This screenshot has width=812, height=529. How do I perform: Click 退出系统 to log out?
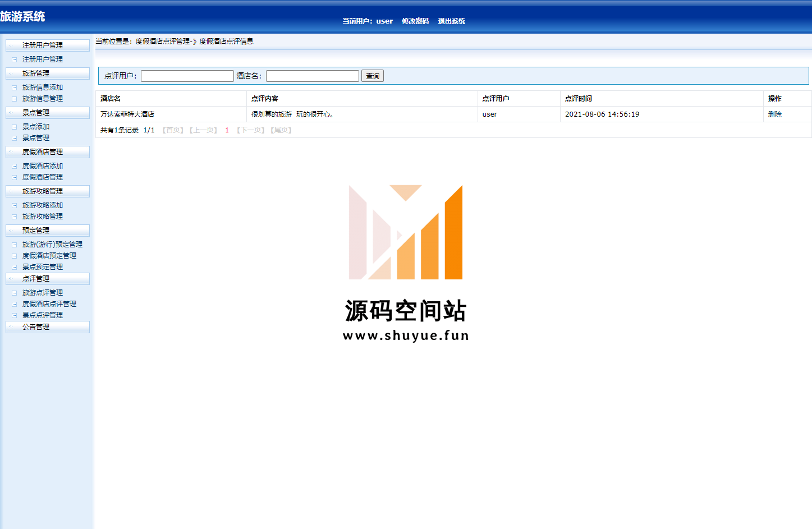click(x=452, y=21)
